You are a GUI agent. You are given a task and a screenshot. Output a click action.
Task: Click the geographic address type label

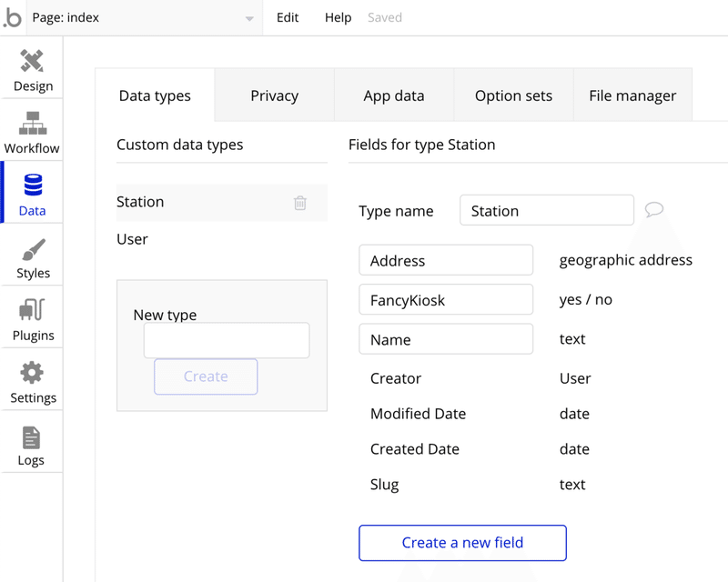pos(625,260)
